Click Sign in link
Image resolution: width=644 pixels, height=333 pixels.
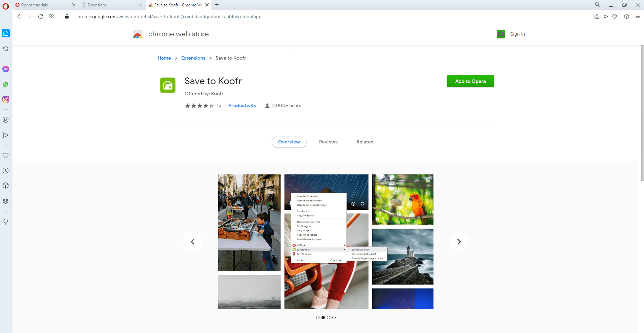pyautogui.click(x=517, y=34)
